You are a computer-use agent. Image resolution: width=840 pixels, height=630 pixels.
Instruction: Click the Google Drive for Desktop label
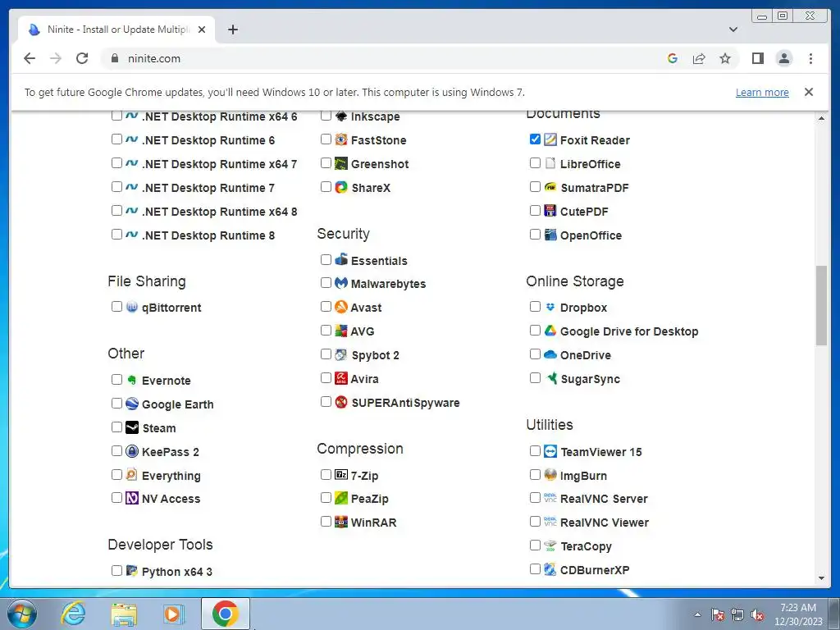629,331
